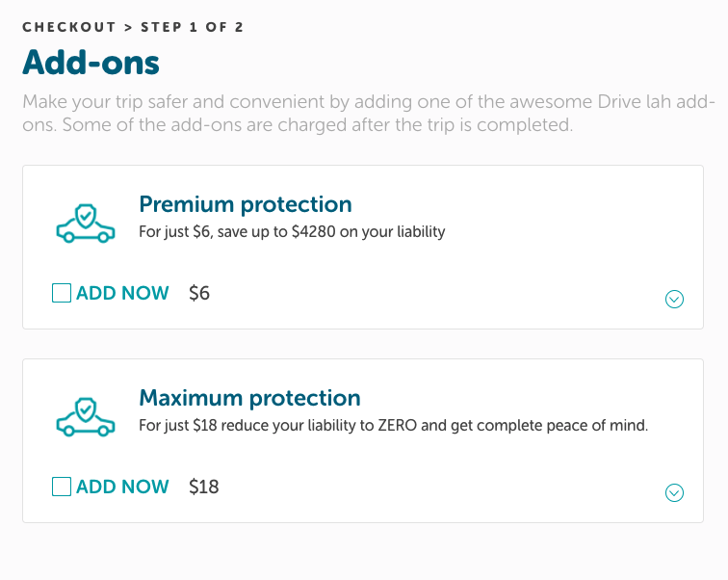The image size is (728, 580).
Task: Click the Maximum protection car shield icon
Action: 86,417
